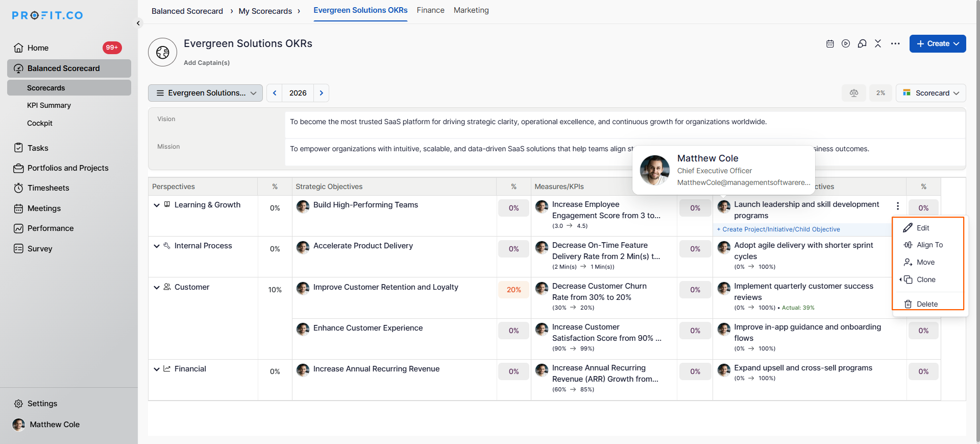Click the blue Create button
This screenshot has width=980, height=444.
(x=937, y=44)
